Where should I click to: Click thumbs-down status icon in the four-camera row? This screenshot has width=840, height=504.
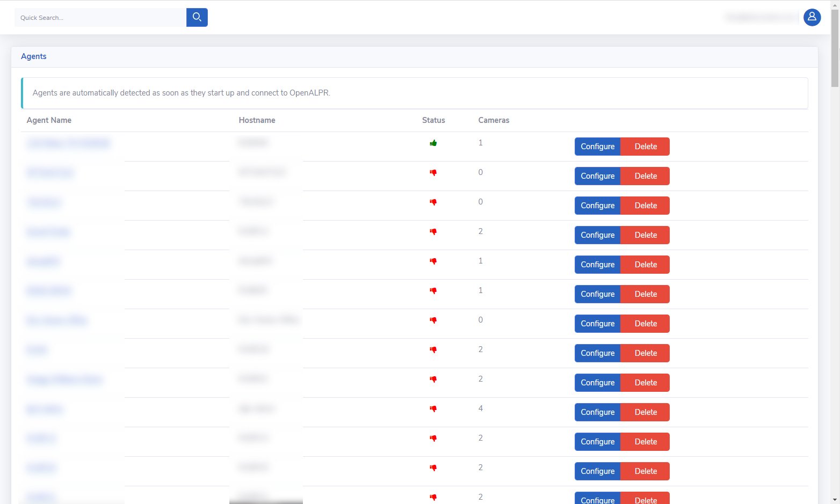[433, 408]
